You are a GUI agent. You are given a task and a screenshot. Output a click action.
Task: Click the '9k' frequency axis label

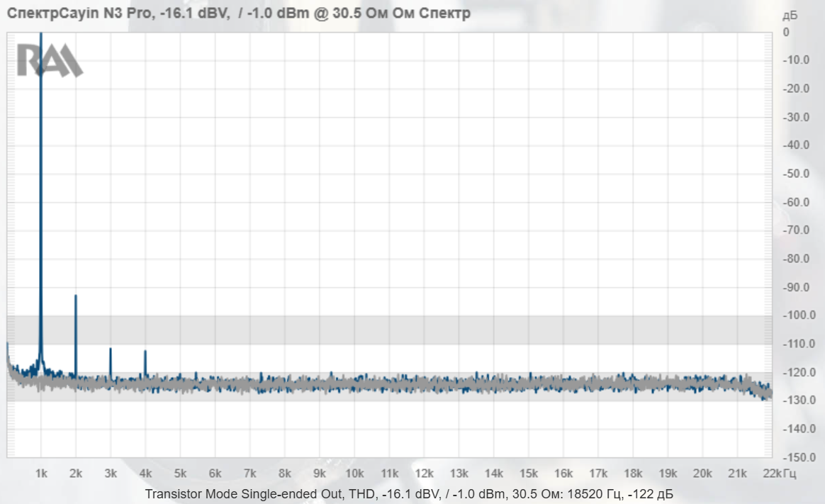tap(320, 474)
